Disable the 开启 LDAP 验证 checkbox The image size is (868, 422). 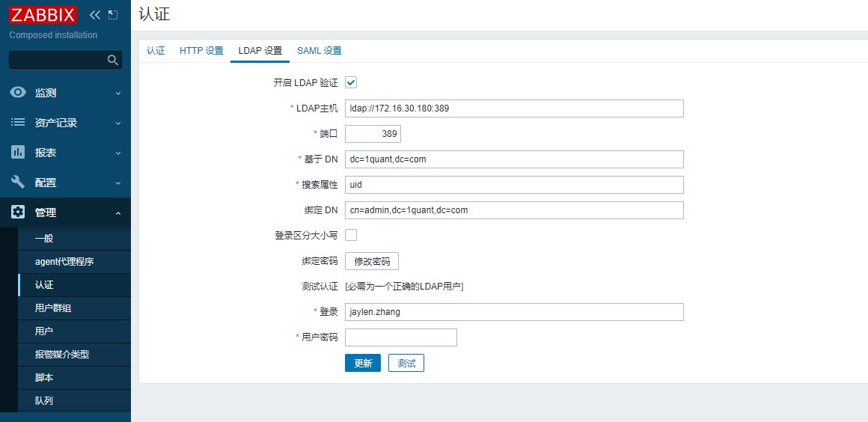click(351, 82)
